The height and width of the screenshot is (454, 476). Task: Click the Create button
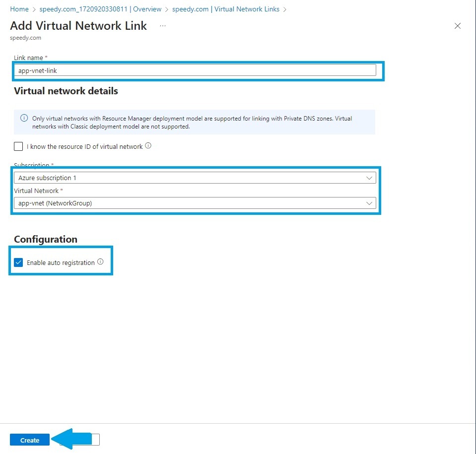pos(29,440)
